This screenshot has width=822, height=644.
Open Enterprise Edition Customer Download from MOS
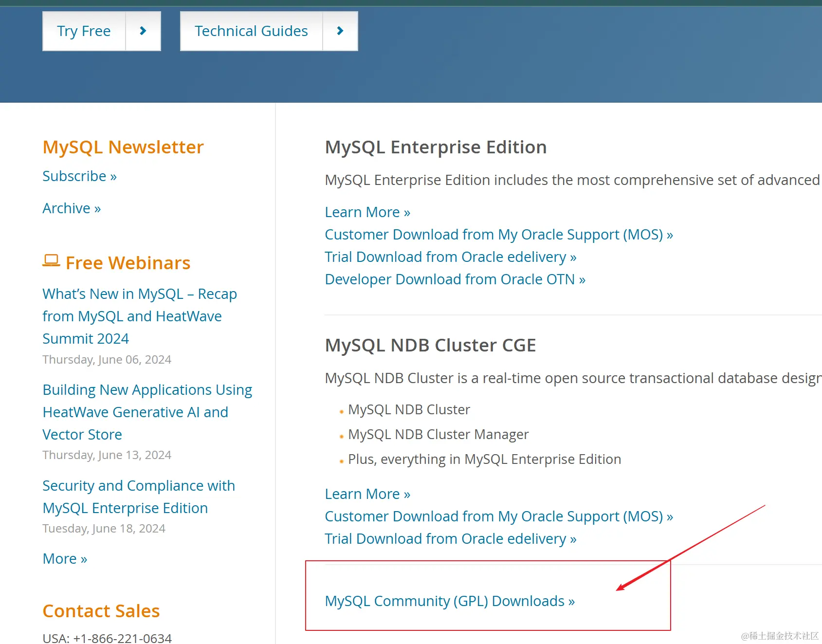click(498, 235)
